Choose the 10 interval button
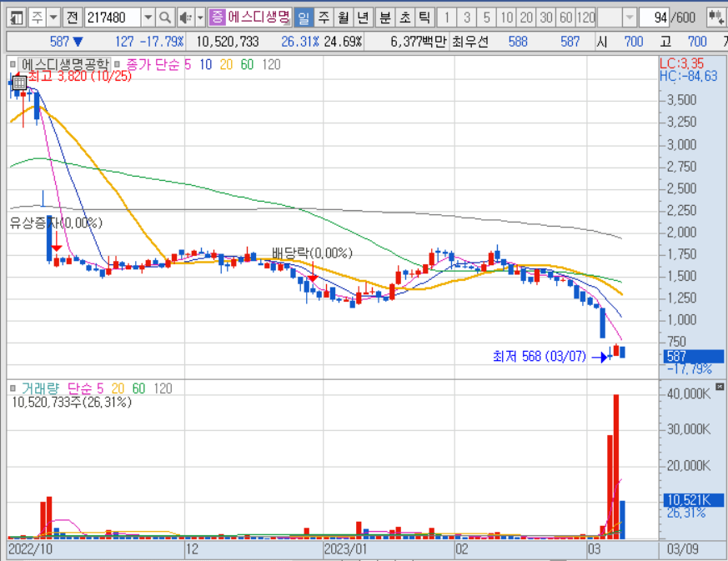 pyautogui.click(x=506, y=18)
